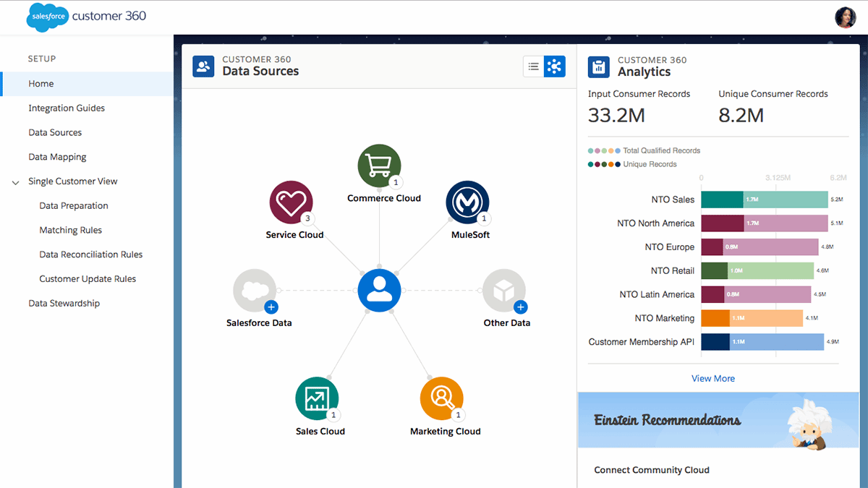Add Other Data source plus icon
868x488 pixels.
520,307
